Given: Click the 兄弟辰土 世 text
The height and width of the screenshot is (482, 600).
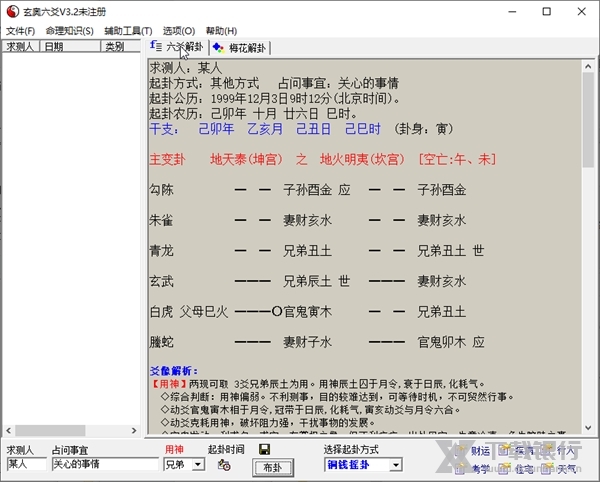Looking at the screenshot, I should (317, 282).
